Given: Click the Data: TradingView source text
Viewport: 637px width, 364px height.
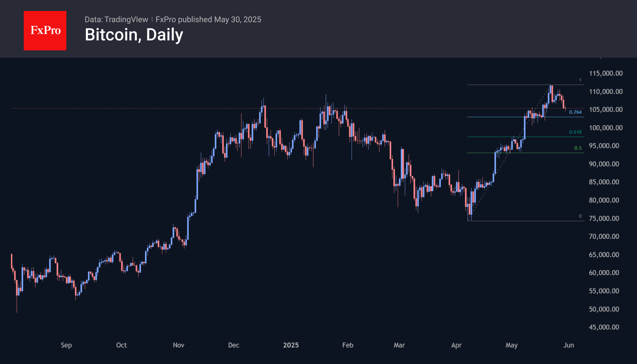Looking at the screenshot, I should [116, 19].
